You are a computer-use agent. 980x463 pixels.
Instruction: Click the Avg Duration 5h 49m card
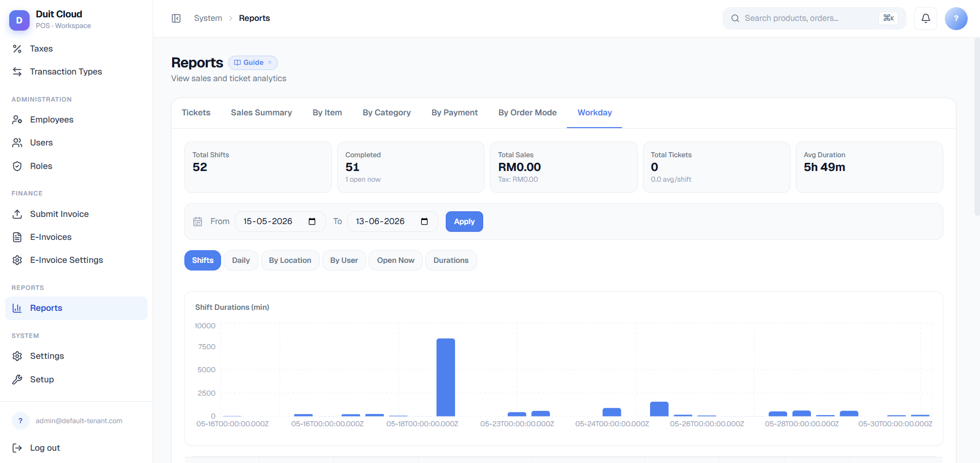[869, 167]
